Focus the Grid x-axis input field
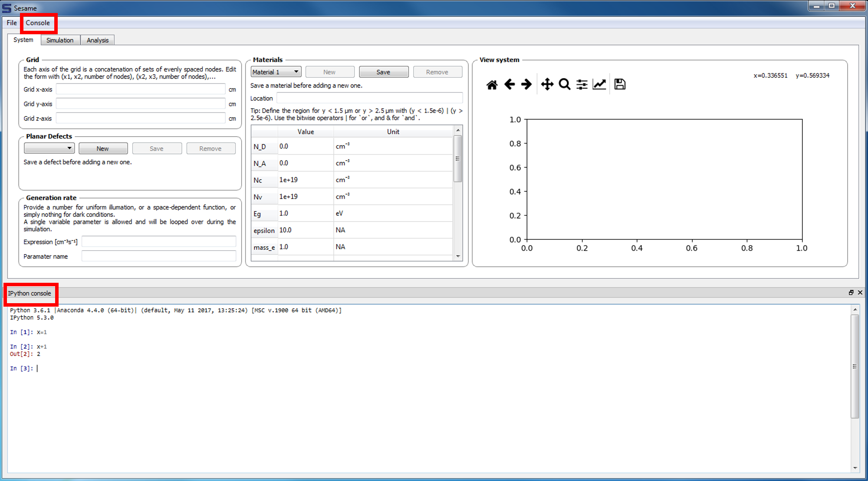Viewport: 868px width, 481px height. click(x=141, y=89)
